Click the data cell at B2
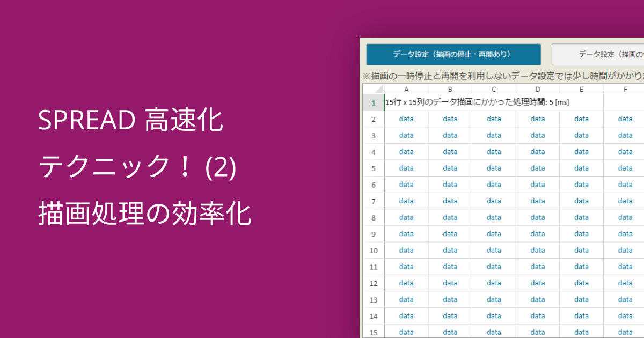 point(450,119)
